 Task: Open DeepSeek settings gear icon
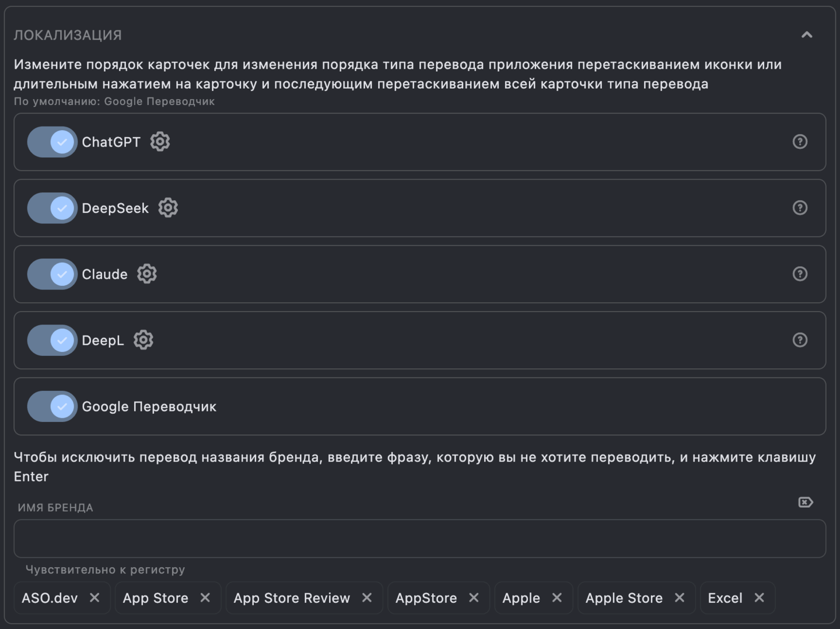(168, 208)
